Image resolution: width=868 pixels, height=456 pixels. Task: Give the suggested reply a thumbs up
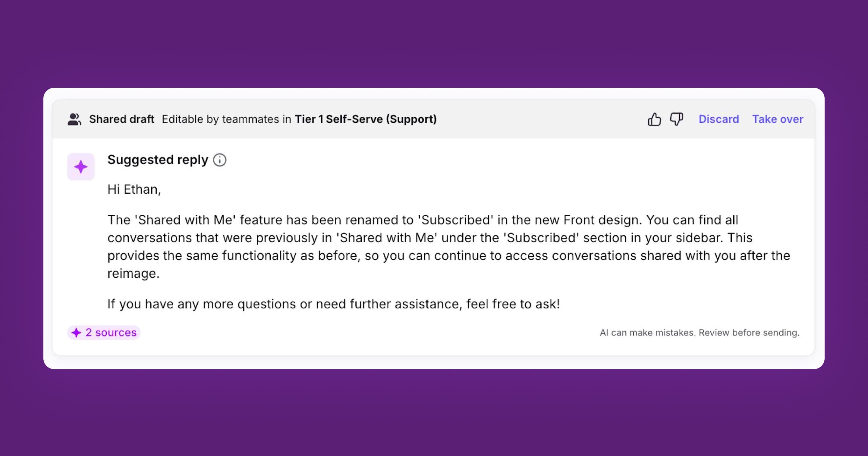[x=654, y=119]
